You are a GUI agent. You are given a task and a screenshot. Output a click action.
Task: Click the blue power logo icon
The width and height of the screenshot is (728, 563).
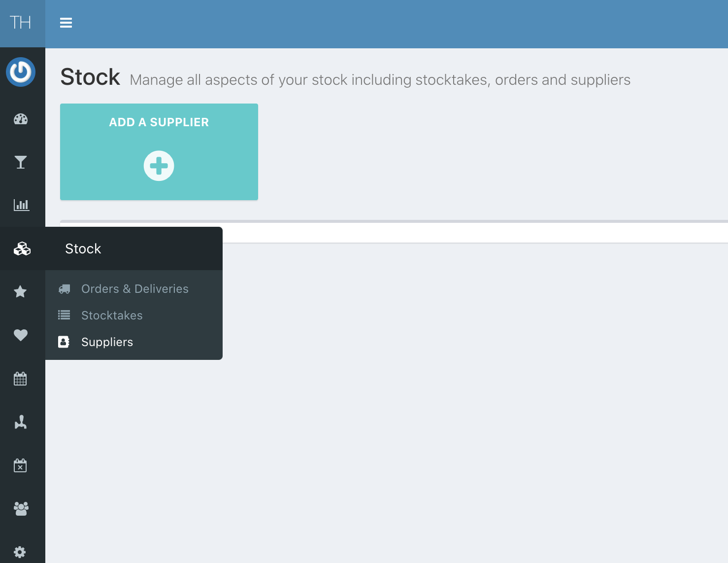pos(21,72)
